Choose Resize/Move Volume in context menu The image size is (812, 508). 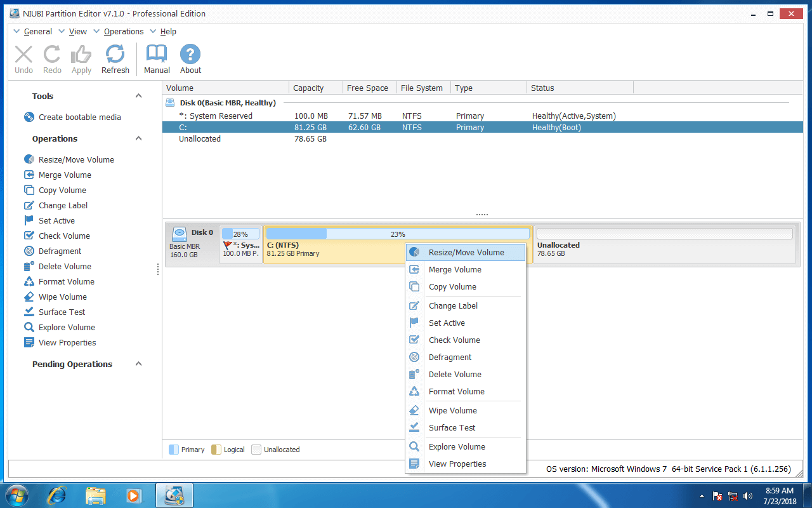coord(466,252)
